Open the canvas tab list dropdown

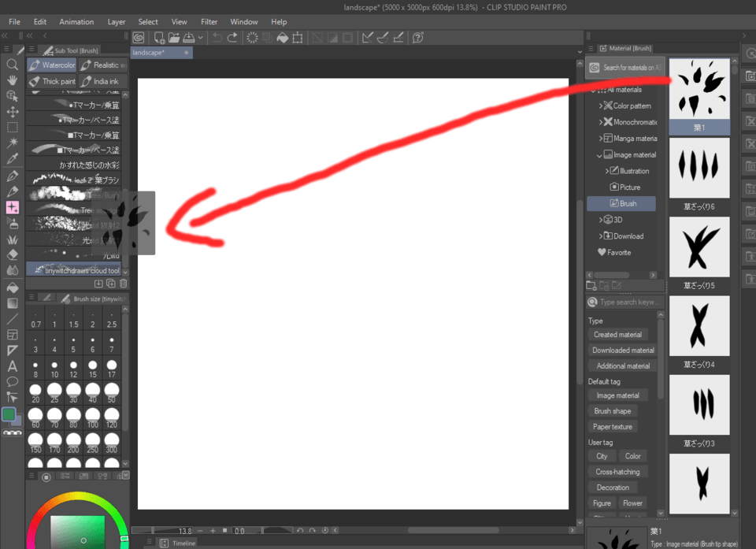click(x=580, y=52)
